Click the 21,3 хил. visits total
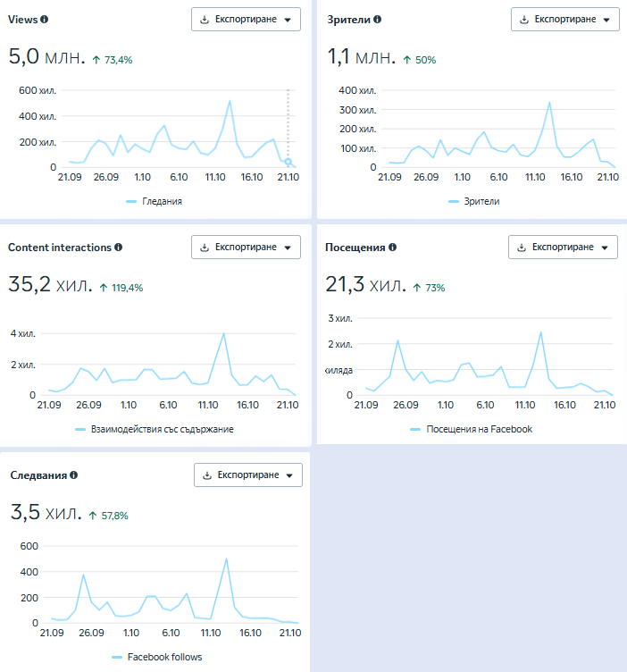 point(366,284)
